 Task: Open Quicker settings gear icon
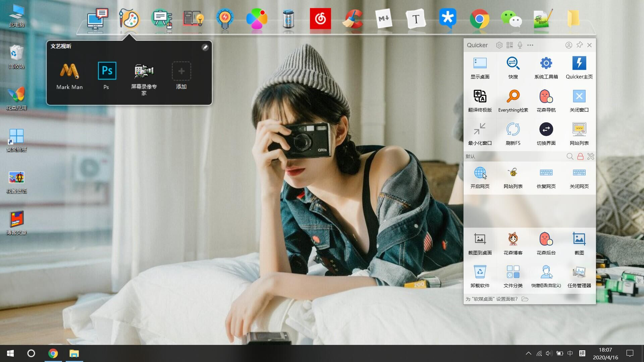499,45
